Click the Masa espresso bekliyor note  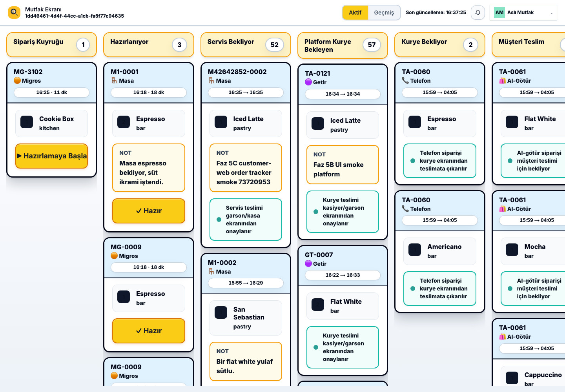149,168
